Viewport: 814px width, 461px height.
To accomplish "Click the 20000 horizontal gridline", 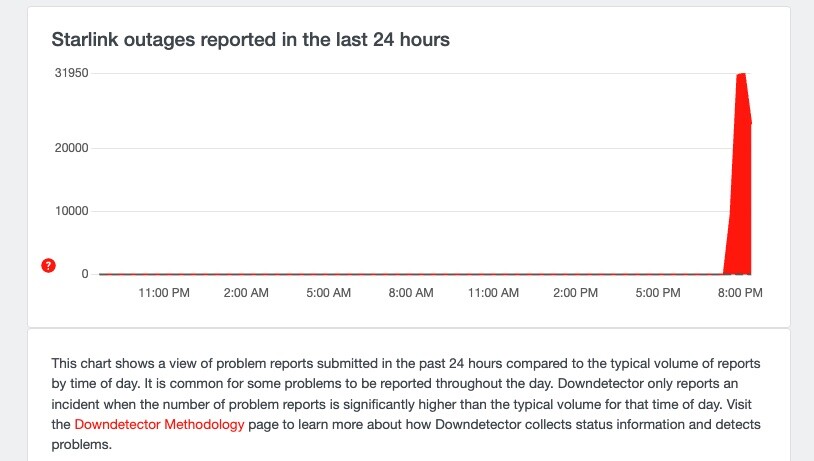I will coord(400,148).
